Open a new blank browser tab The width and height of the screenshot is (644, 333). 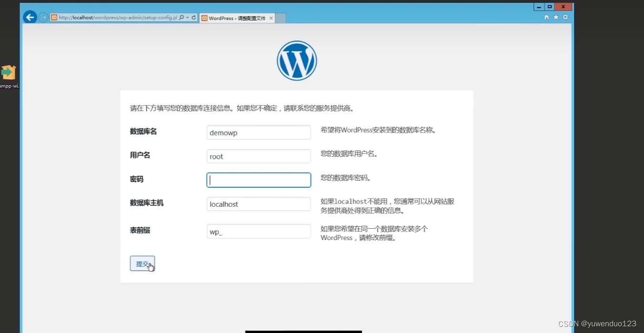[281, 18]
